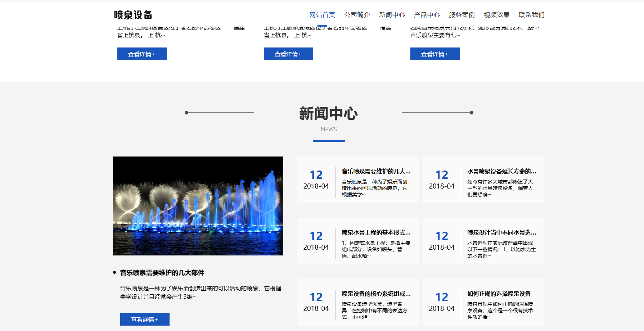Click the 喷泉设备 site logo
Viewport: 644px width, 331px height.
(x=133, y=15)
